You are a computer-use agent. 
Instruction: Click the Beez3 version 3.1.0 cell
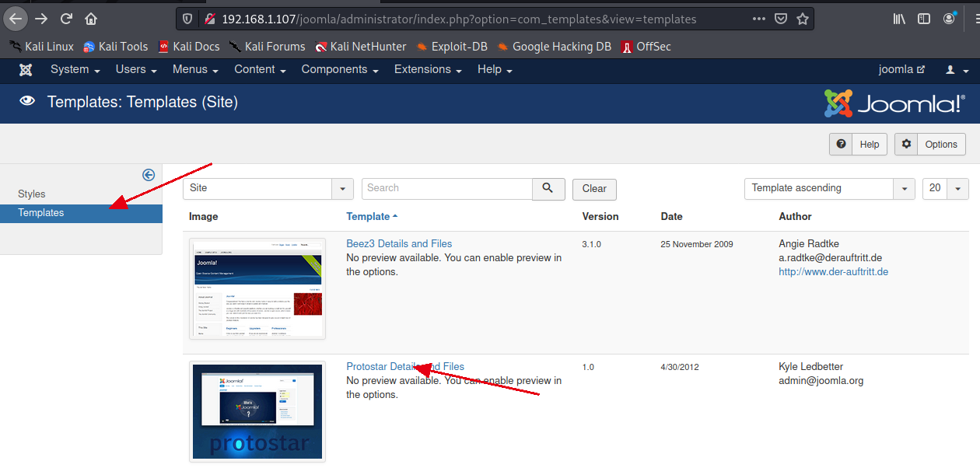(591, 244)
